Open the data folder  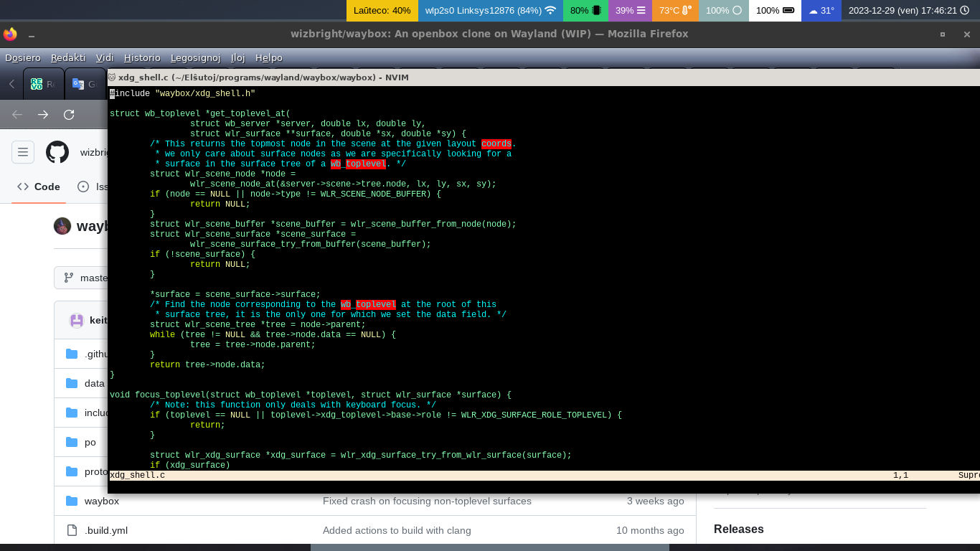click(x=94, y=383)
